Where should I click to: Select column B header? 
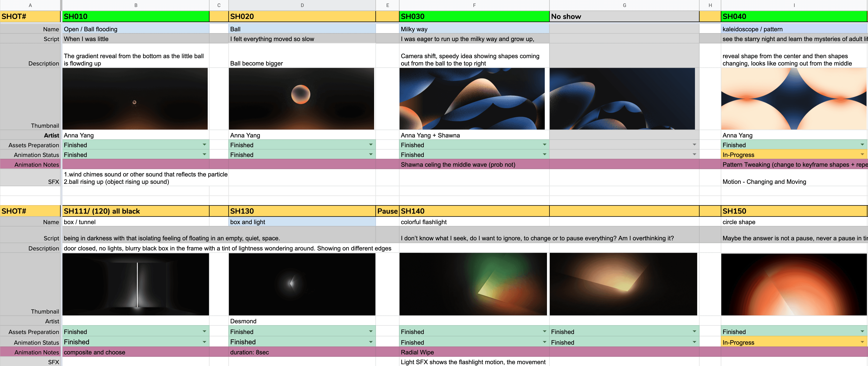(x=136, y=5)
